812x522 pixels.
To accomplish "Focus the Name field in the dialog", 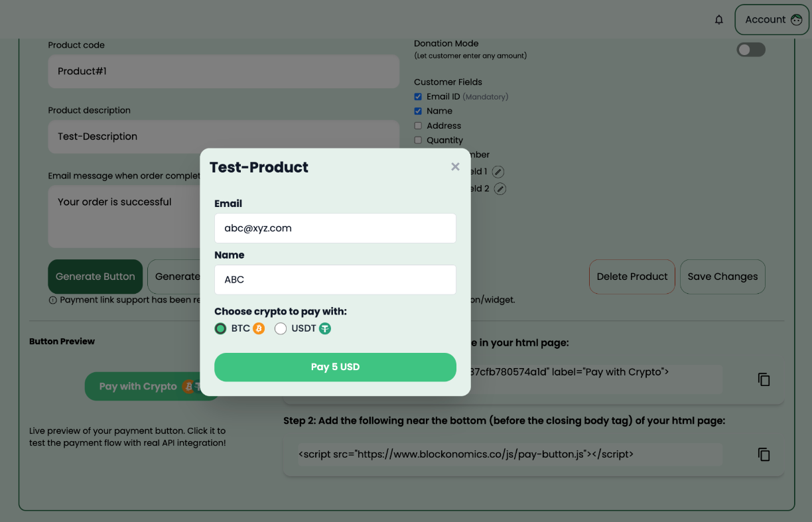I will [x=335, y=280].
